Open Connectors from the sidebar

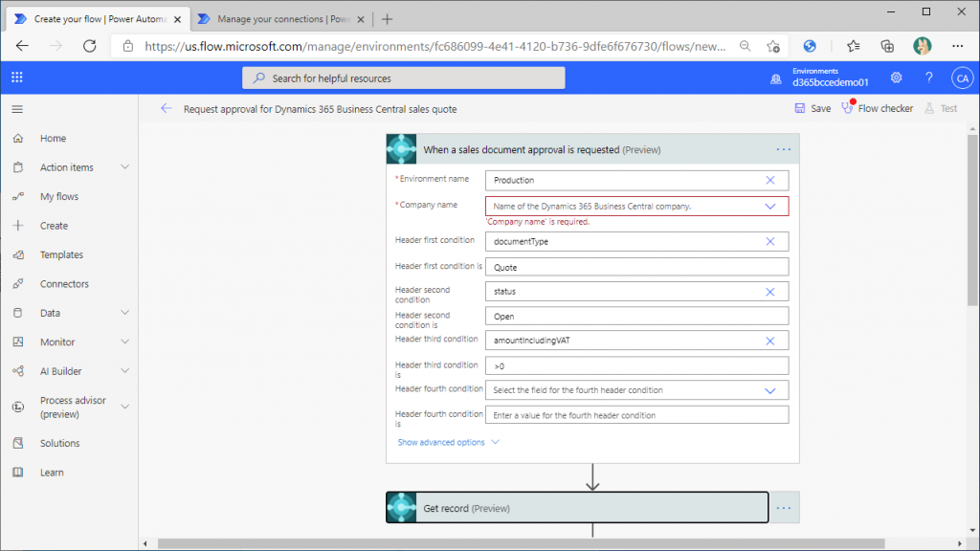click(x=64, y=283)
